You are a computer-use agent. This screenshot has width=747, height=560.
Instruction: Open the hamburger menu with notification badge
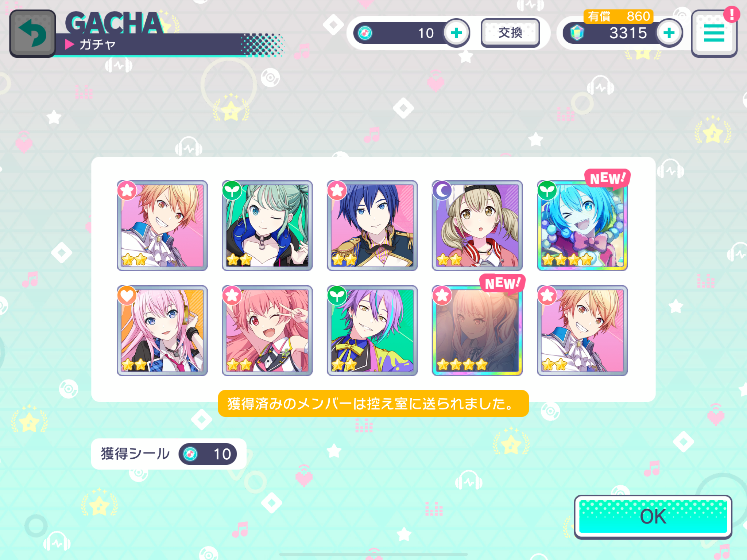tap(714, 34)
